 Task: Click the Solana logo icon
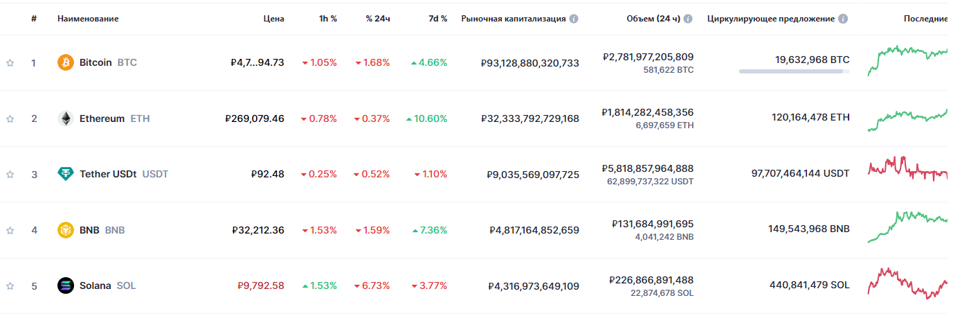click(66, 286)
